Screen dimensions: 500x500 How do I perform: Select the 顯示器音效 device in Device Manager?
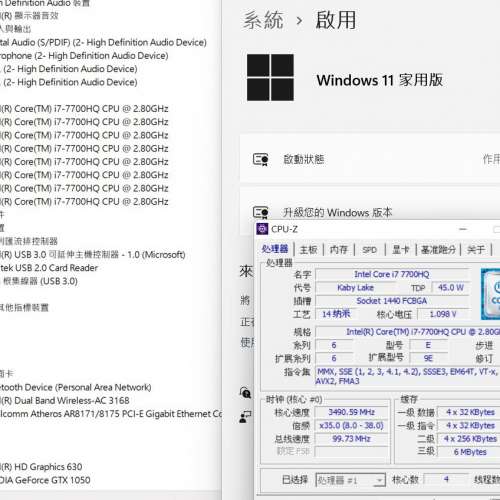tap(29, 16)
